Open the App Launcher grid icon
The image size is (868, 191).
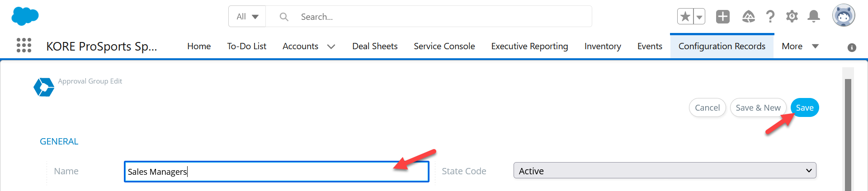(x=24, y=45)
